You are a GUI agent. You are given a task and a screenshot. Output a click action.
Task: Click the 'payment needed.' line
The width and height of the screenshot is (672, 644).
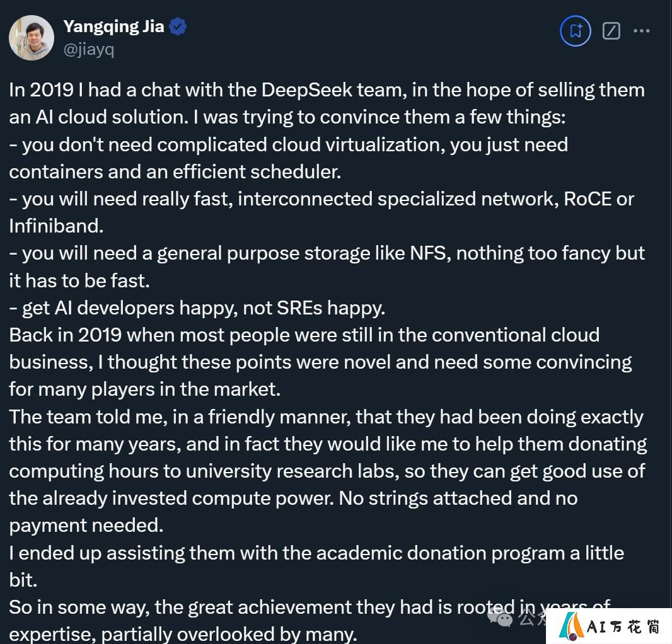pyautogui.click(x=86, y=526)
